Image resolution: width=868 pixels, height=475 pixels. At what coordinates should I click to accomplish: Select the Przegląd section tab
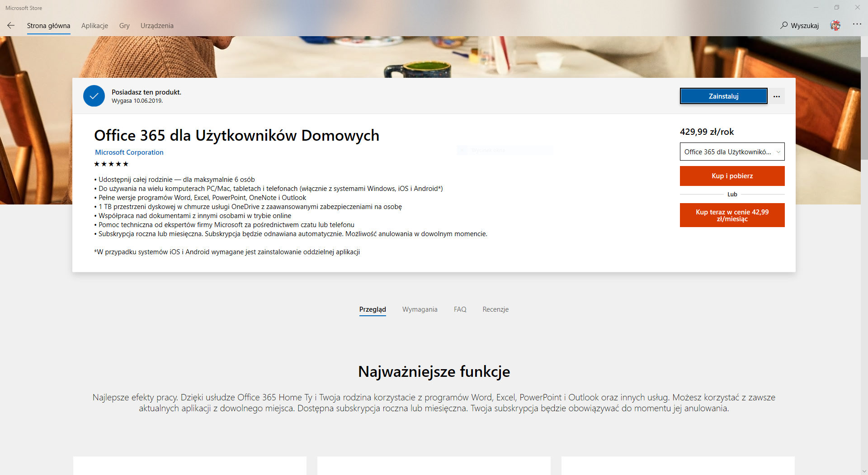click(373, 309)
